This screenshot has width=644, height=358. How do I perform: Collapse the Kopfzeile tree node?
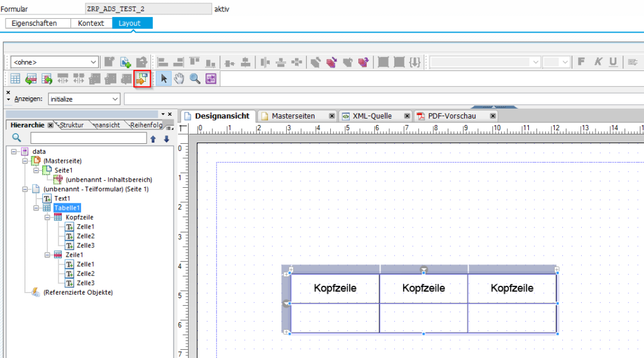pyautogui.click(x=48, y=217)
